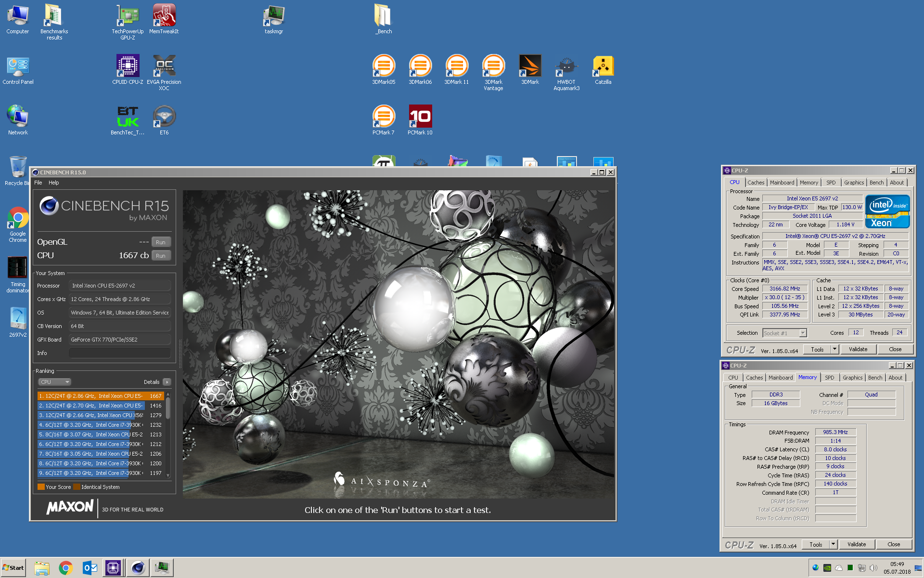Launch PCMark 7 desktop shortcut
924x578 pixels.
click(384, 120)
